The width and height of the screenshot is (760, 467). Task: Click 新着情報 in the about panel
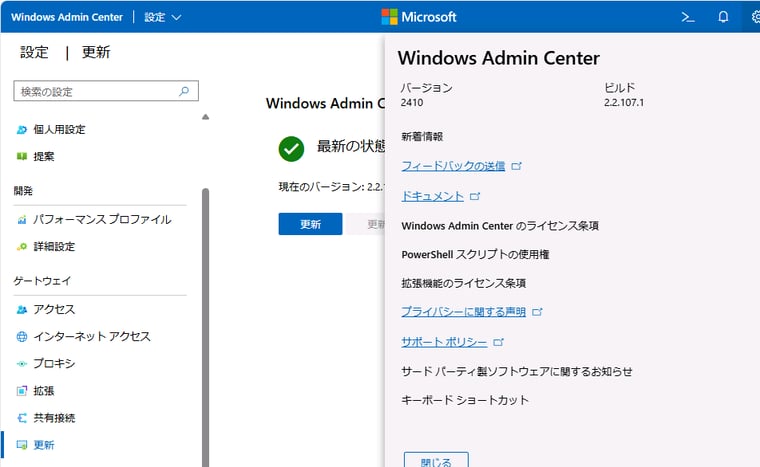[422, 137]
